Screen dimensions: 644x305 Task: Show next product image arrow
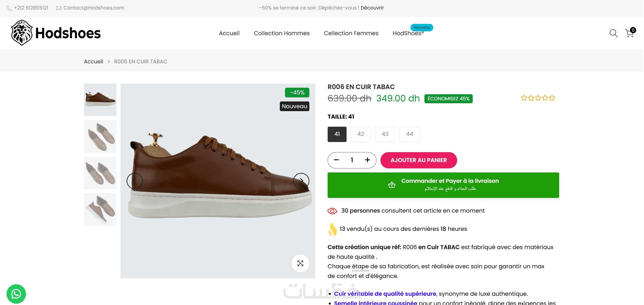pos(301,181)
